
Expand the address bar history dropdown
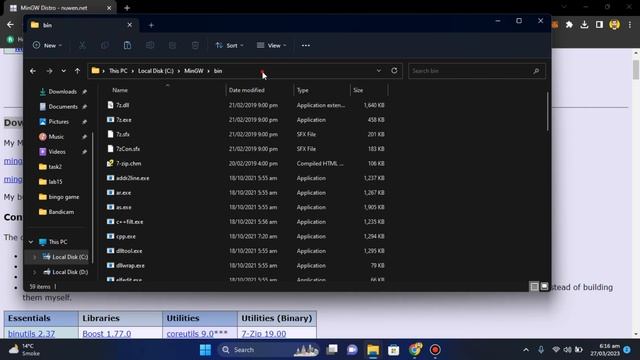(378, 71)
